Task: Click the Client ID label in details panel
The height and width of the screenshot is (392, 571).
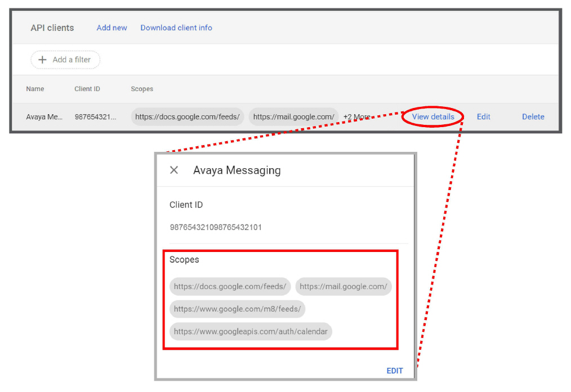Action: pos(186,205)
